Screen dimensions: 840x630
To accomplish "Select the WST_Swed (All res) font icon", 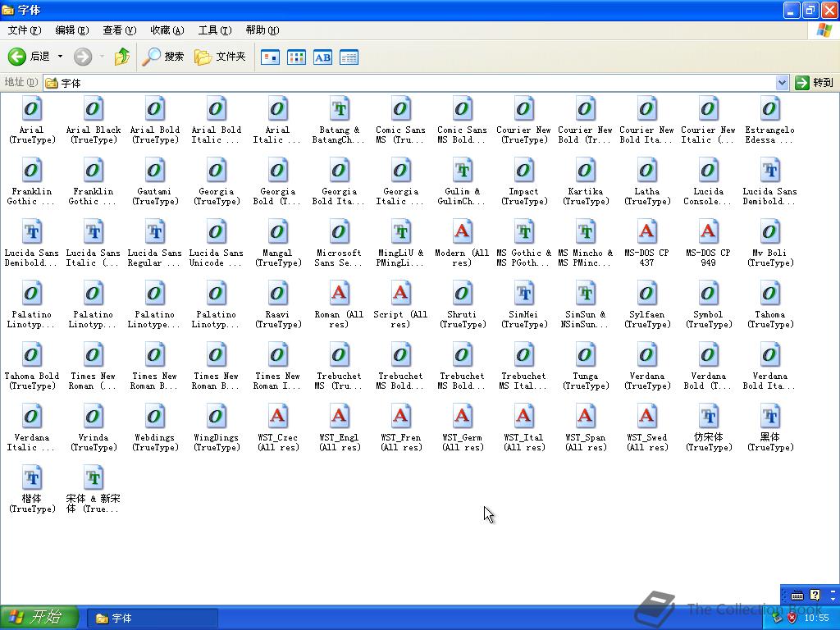I will pyautogui.click(x=646, y=418).
